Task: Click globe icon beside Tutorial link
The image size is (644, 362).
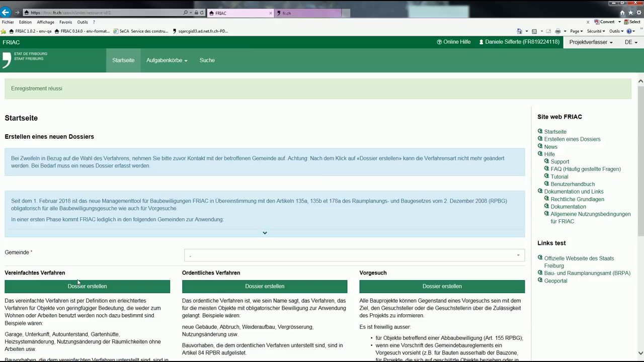Action: (x=546, y=176)
